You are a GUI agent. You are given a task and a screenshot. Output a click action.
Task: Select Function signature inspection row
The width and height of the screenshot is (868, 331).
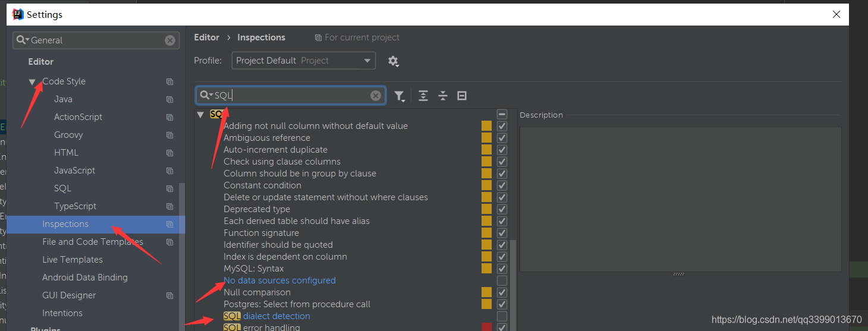[x=261, y=233]
